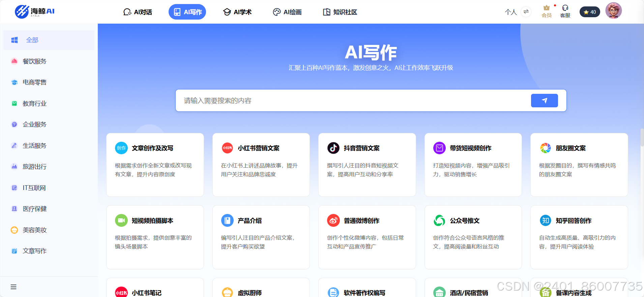Open the 抖音营销文案 card title
This screenshot has height=297, width=644.
click(362, 148)
